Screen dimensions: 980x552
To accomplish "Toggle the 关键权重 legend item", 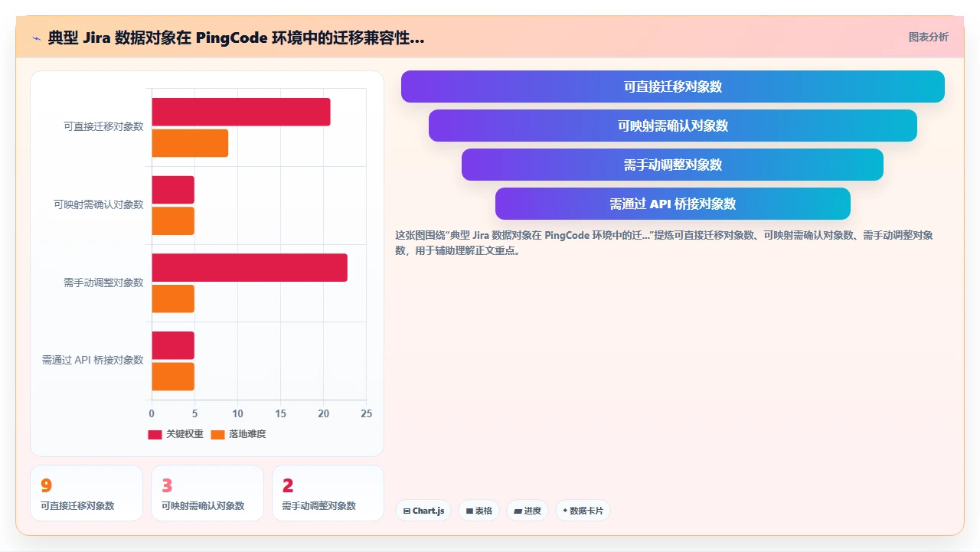I will click(x=175, y=434).
